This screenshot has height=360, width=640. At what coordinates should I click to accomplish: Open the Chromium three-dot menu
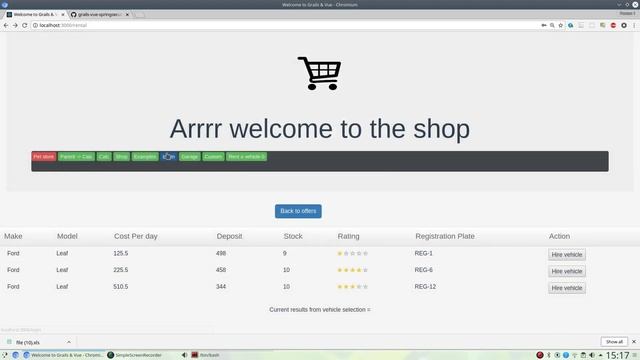click(x=634, y=25)
